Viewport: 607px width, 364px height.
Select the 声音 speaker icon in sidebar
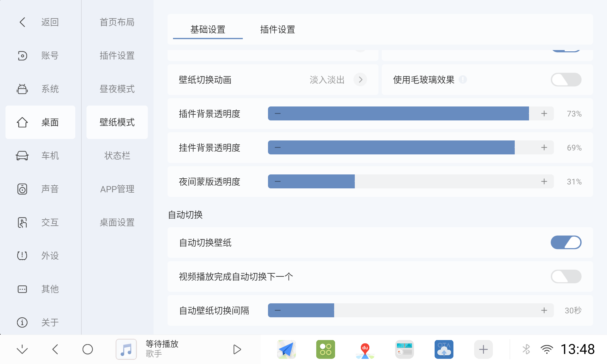(x=22, y=189)
